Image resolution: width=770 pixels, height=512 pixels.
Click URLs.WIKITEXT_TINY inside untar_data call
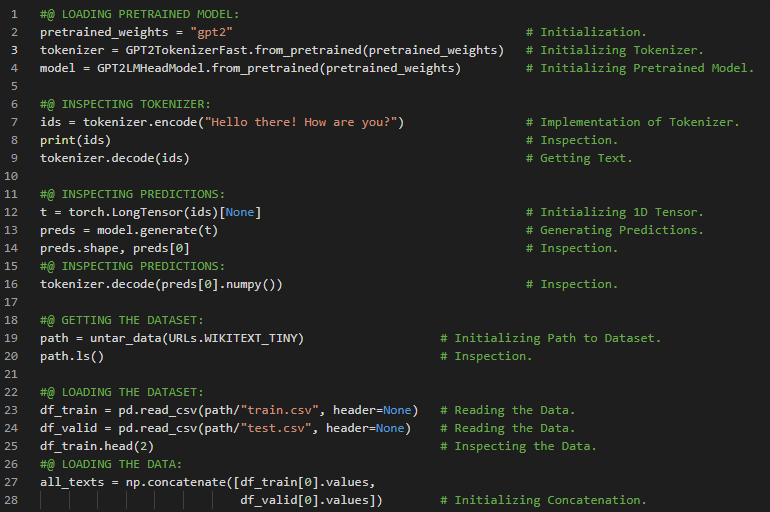tap(232, 339)
